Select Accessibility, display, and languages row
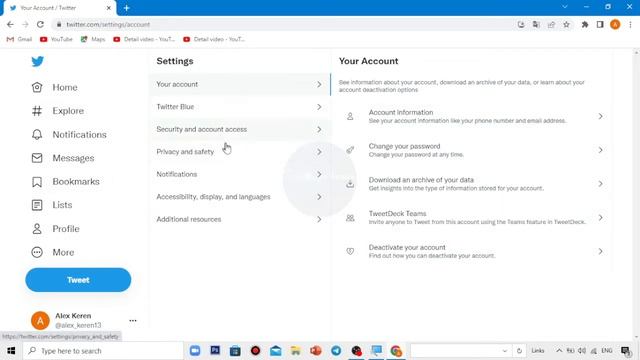Image resolution: width=640 pixels, height=360 pixels. (240, 197)
